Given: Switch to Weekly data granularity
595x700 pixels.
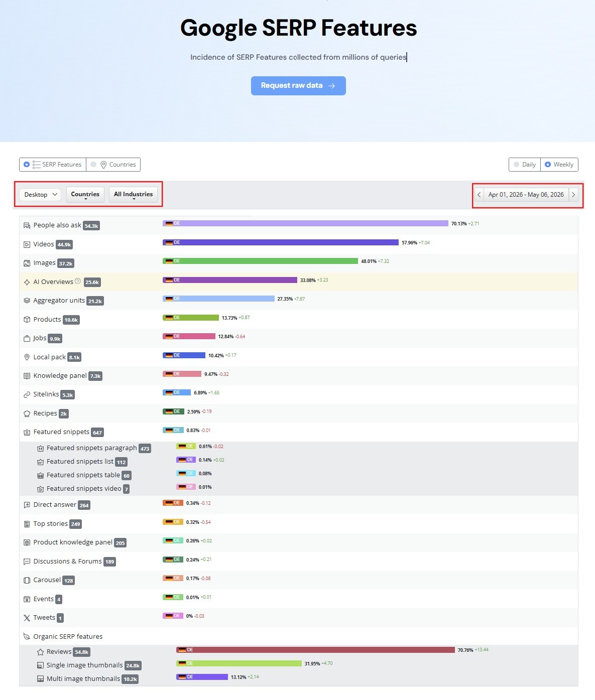Looking at the screenshot, I should 559,165.
